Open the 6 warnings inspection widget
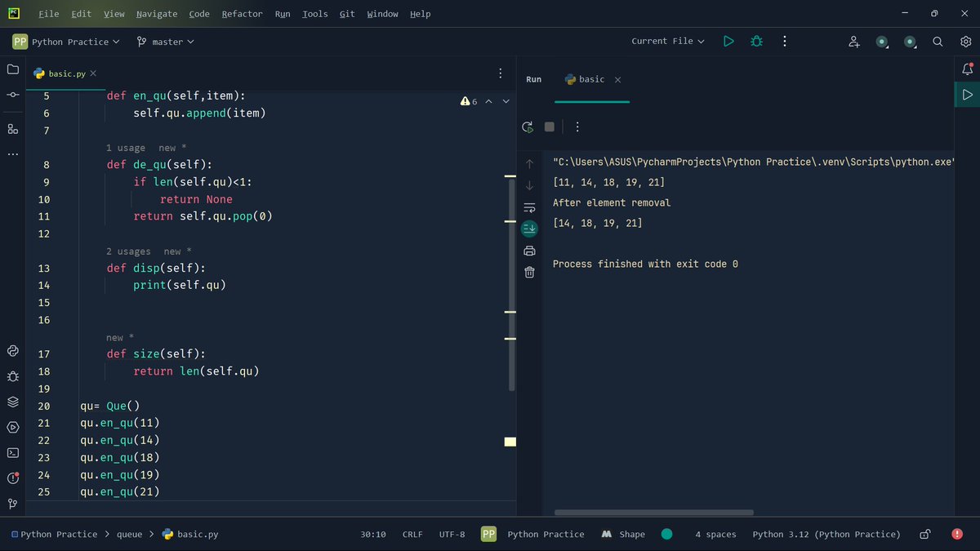 coord(469,101)
